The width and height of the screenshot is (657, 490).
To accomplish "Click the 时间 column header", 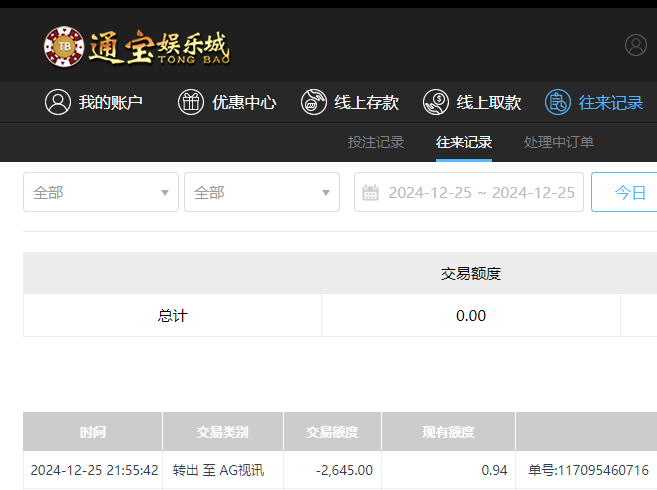I will pyautogui.click(x=93, y=431).
